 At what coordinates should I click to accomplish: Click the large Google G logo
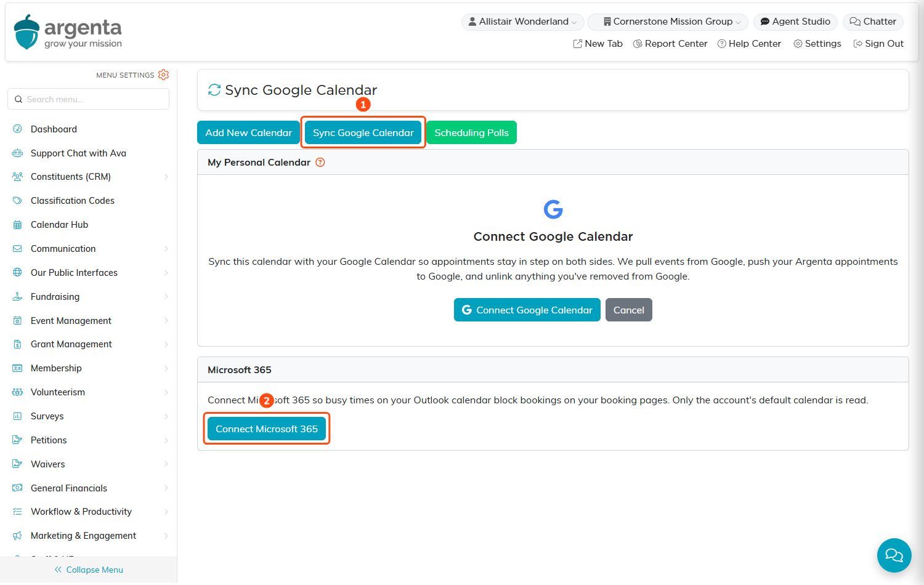click(553, 209)
